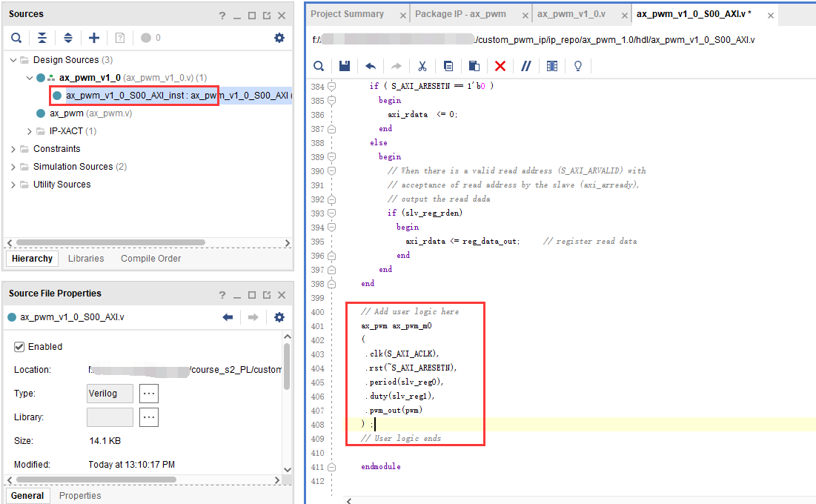Click Source File Properties vertical scrollbar
Screen dimensions: 816x504
pyautogui.click(x=287, y=367)
